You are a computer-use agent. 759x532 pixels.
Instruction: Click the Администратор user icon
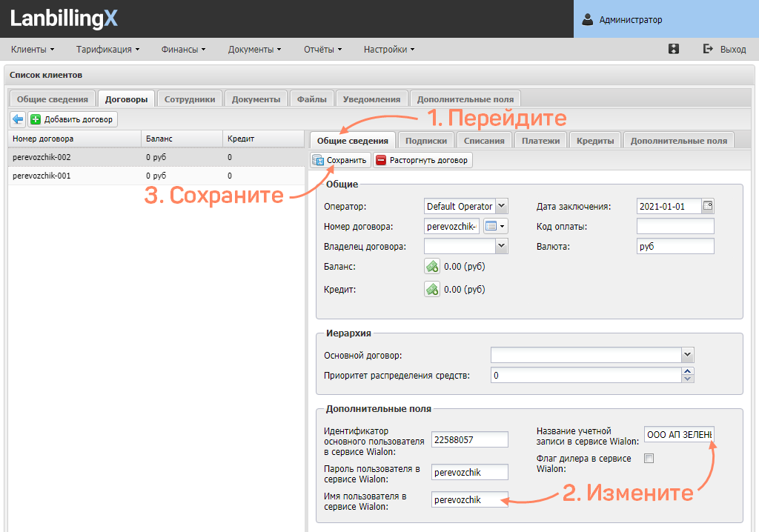coord(587,20)
